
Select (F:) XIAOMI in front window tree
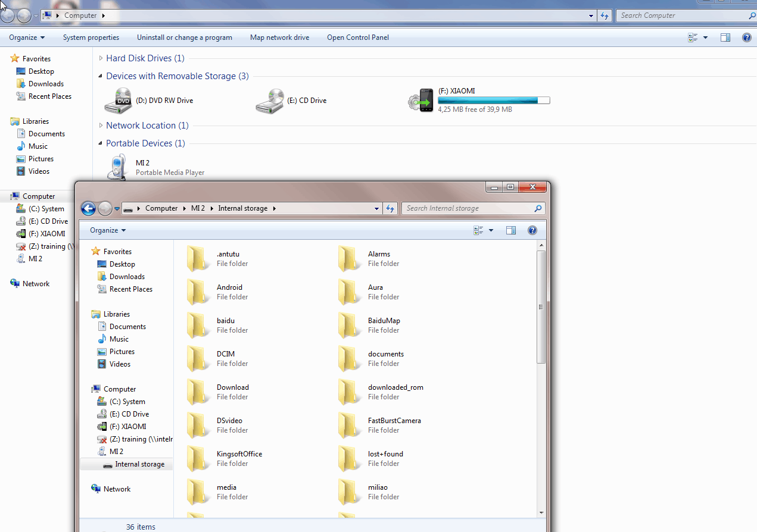point(127,427)
